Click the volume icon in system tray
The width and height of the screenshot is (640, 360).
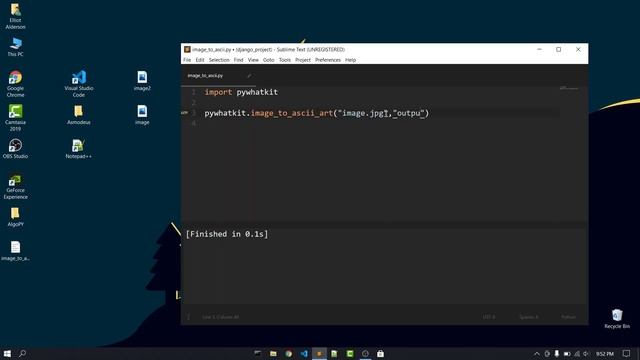tap(587, 353)
